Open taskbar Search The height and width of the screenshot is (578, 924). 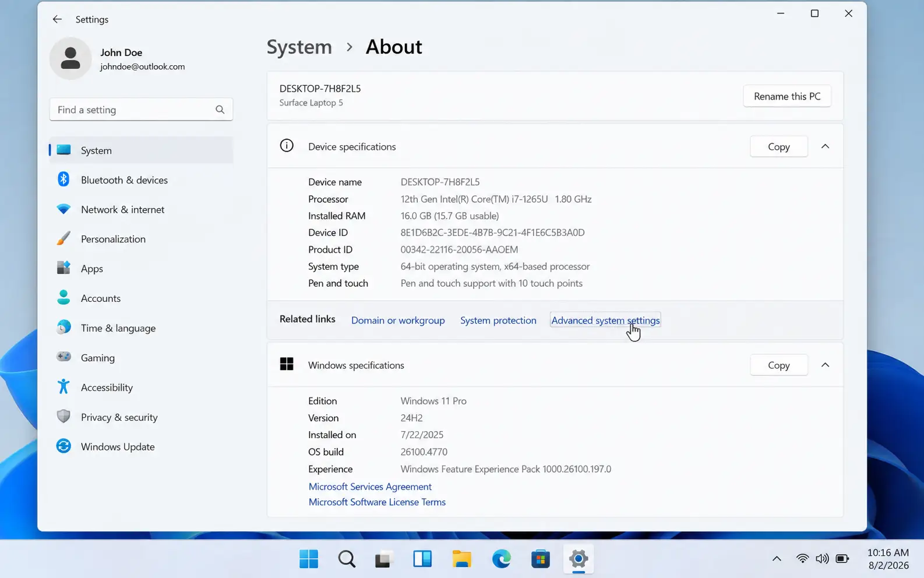[347, 559]
